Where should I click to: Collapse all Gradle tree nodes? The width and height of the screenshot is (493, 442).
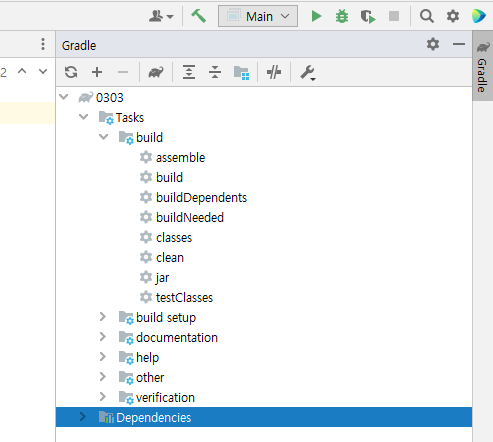(x=215, y=72)
